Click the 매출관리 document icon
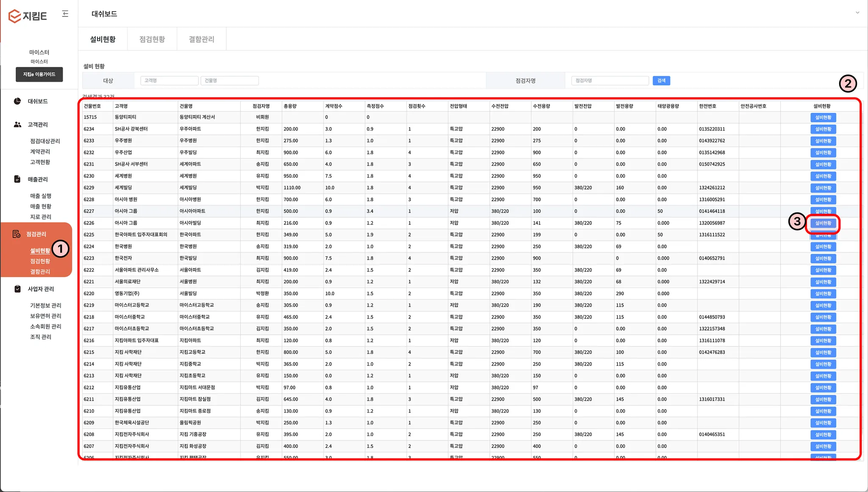 (x=17, y=179)
